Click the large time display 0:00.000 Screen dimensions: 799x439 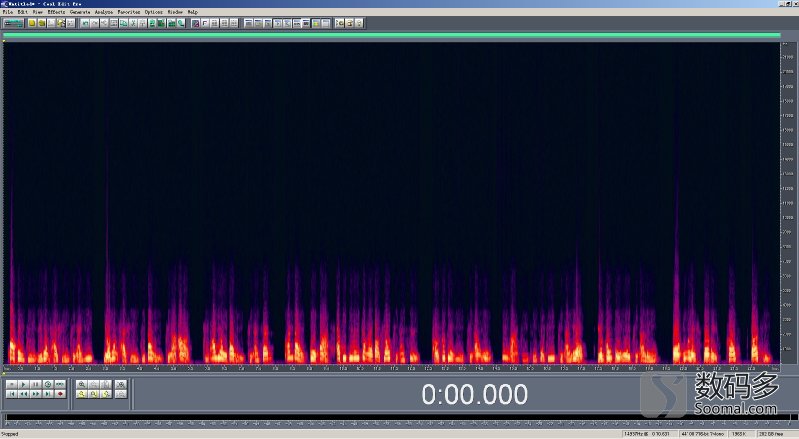[474, 394]
